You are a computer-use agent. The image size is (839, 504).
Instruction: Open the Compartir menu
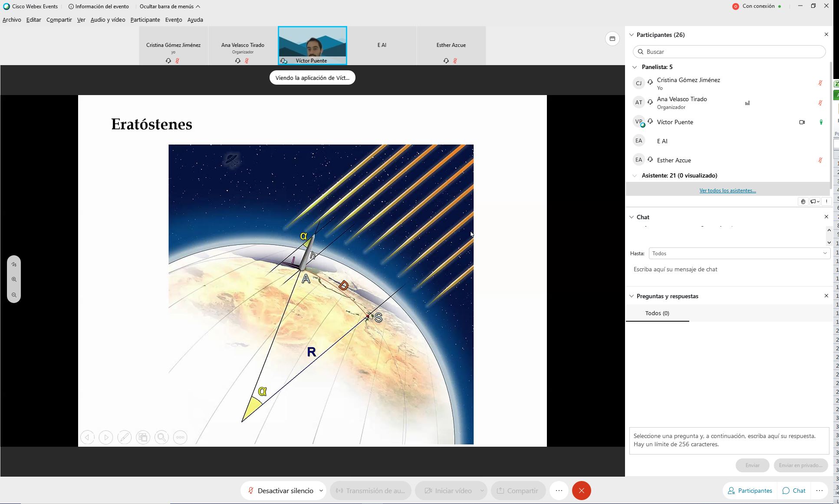click(59, 20)
